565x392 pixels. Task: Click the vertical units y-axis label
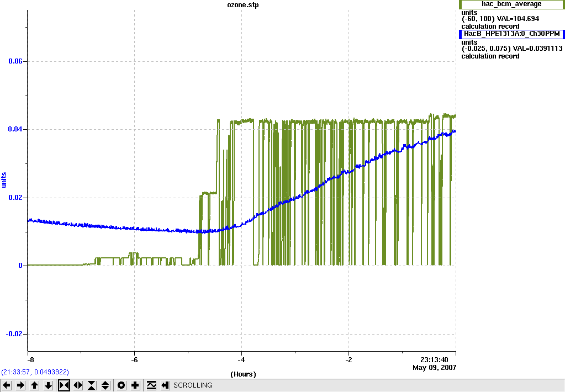coord(4,180)
